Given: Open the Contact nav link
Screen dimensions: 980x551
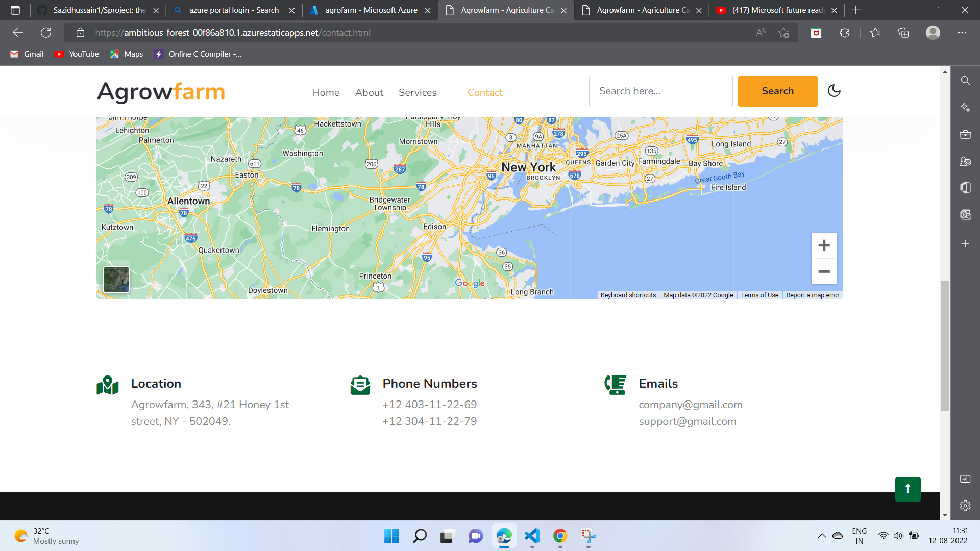Looking at the screenshot, I should point(485,92).
